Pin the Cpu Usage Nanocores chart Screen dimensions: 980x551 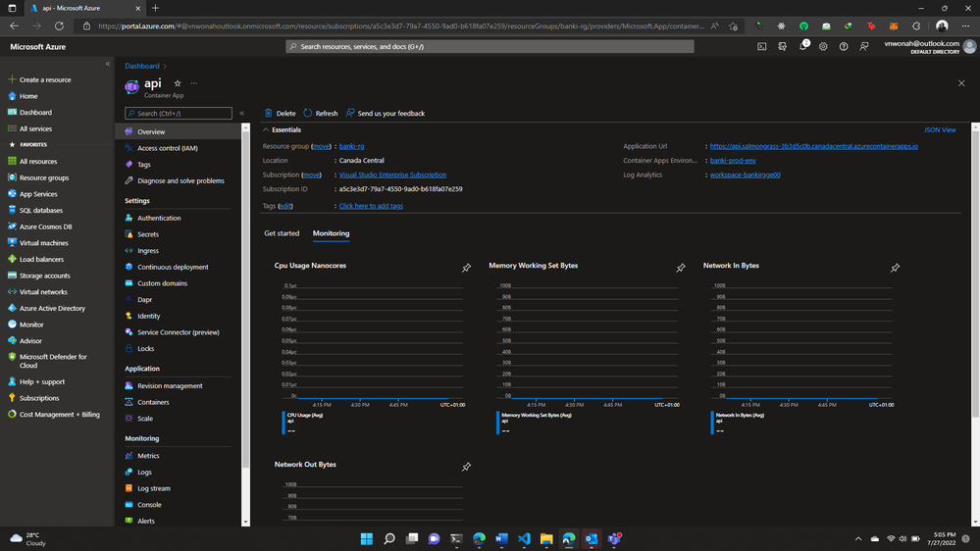(x=466, y=268)
